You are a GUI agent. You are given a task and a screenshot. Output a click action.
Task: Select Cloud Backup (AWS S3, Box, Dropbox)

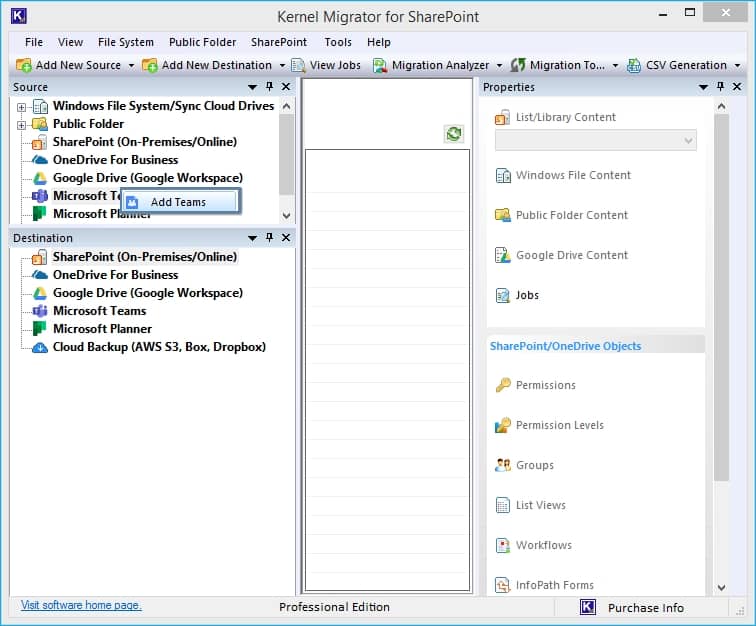[x=159, y=347]
